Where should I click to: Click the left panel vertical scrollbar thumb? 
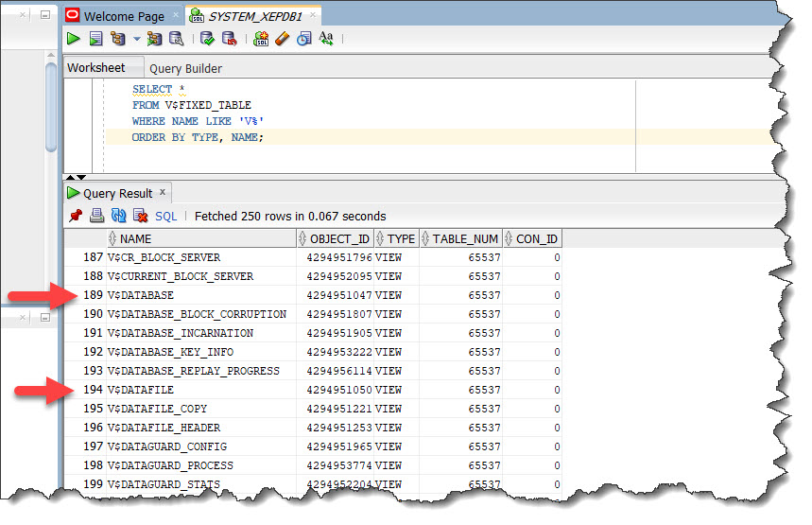pyautogui.click(x=51, y=107)
